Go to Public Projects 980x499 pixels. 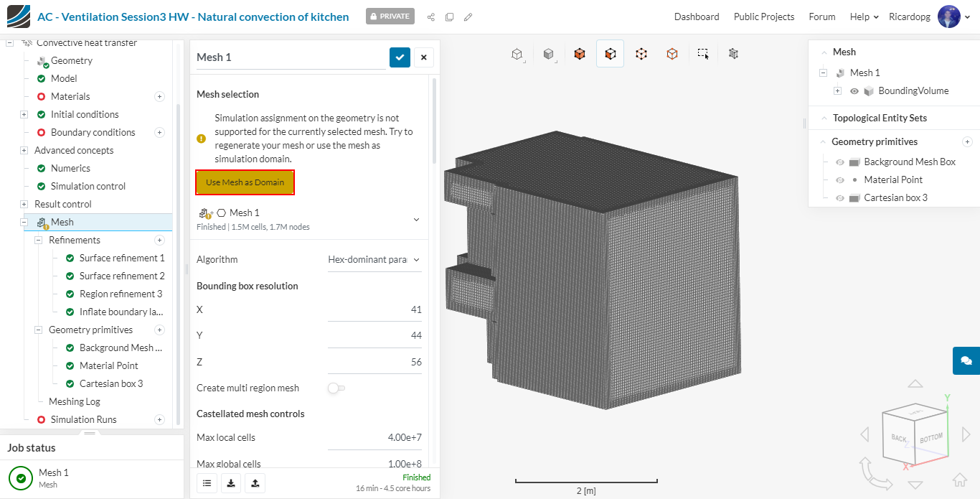(763, 17)
